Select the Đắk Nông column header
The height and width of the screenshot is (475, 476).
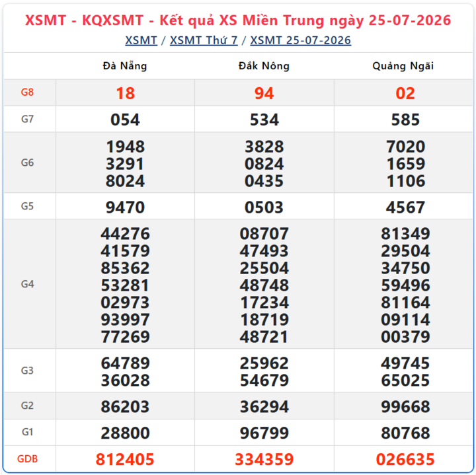click(264, 66)
